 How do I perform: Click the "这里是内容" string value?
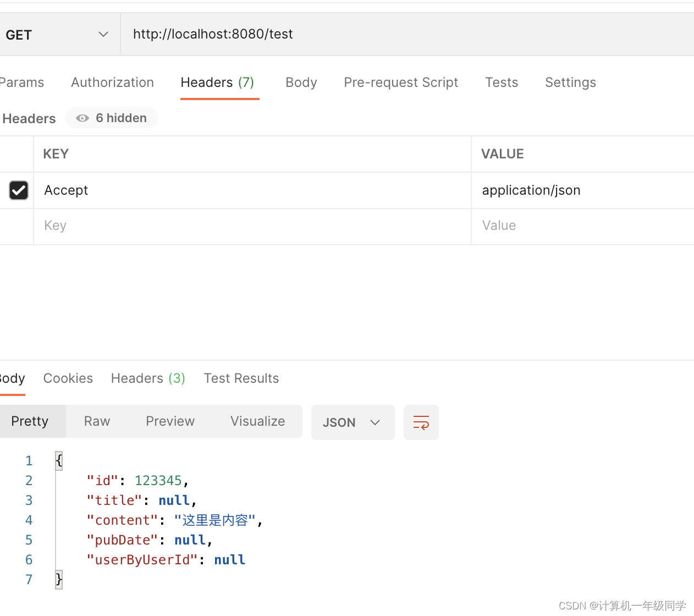click(x=215, y=520)
